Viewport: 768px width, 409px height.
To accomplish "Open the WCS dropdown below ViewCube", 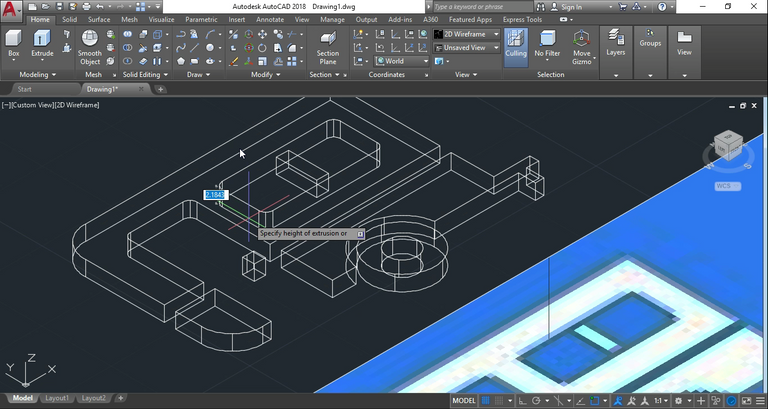I will 728,186.
